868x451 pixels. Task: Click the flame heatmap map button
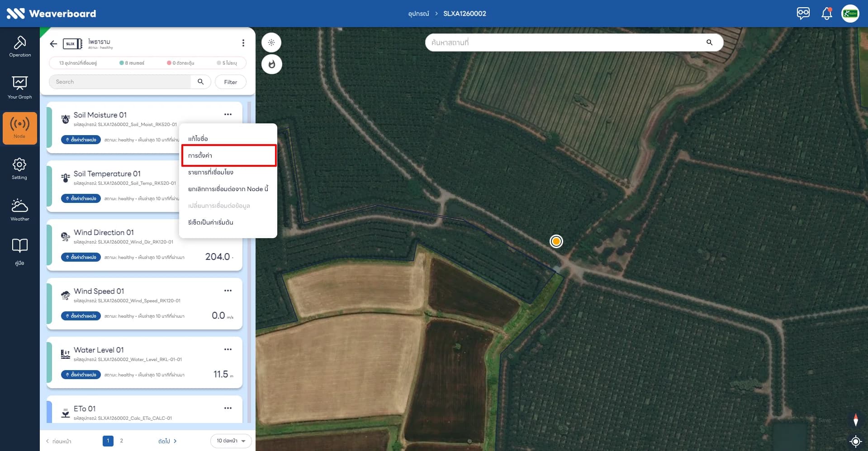tap(271, 64)
